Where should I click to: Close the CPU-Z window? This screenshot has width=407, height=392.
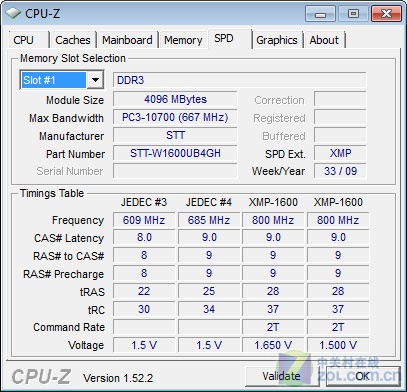(386, 14)
